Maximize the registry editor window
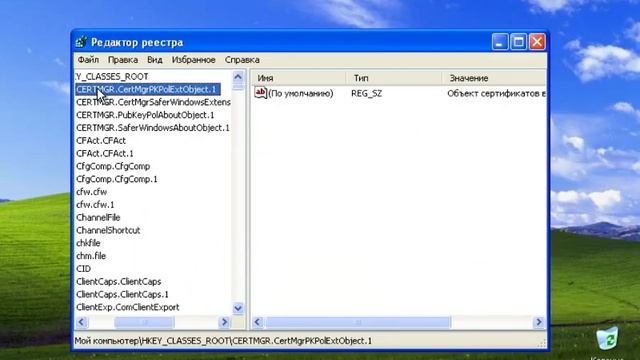 518,42
